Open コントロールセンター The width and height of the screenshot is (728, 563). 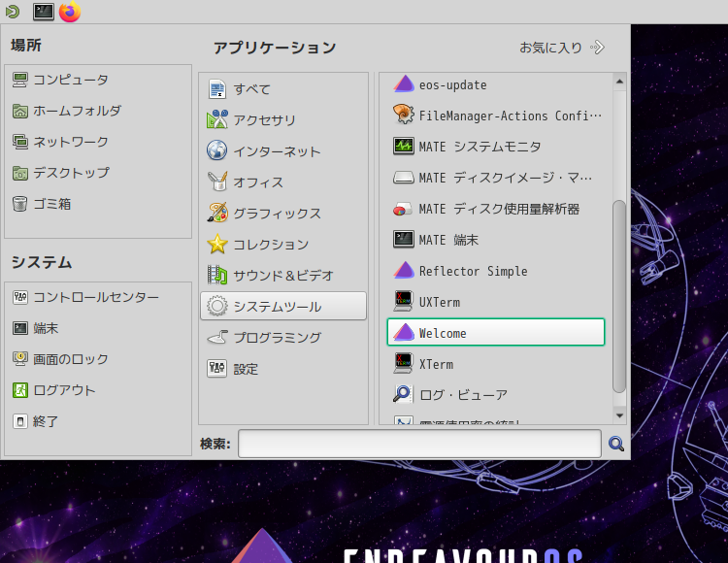point(98,297)
